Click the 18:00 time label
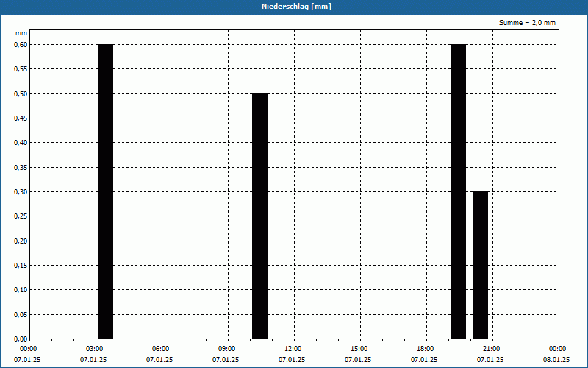Screen dimensions: 588x368 pyautogui.click(x=426, y=349)
